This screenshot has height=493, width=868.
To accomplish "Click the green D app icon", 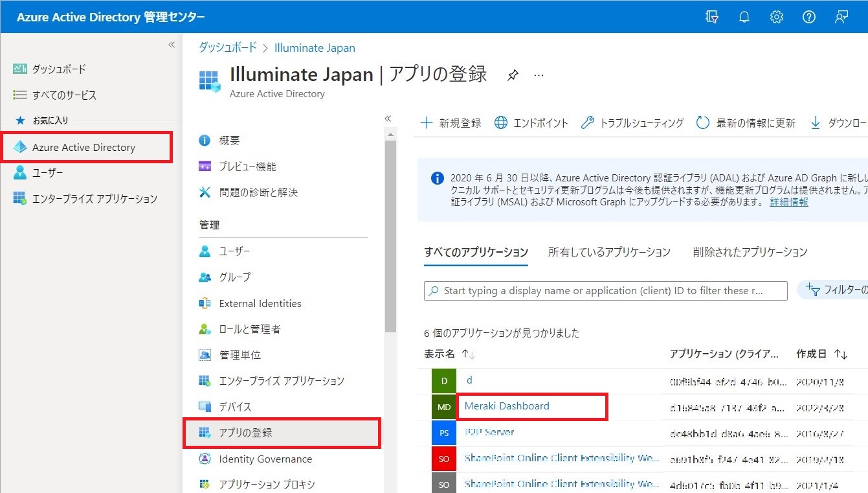I will click(444, 381).
